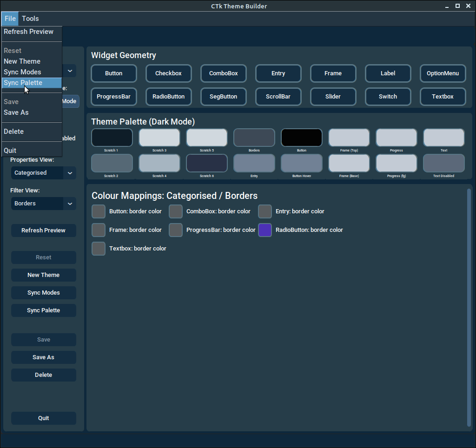This screenshot has width=476, height=448.
Task: Open RadioButton widget geometry
Action: [168, 97]
